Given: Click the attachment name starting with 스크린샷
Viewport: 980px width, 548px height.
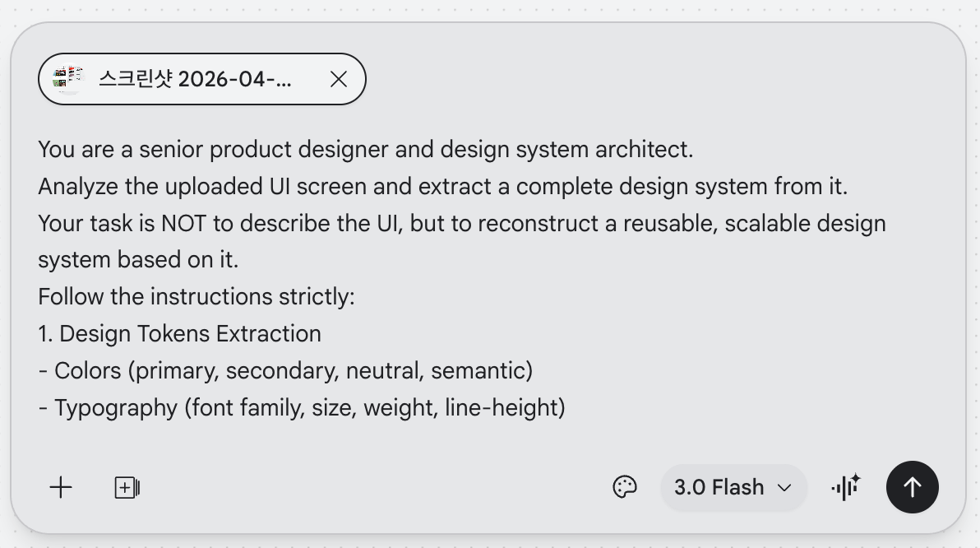Looking at the screenshot, I should pos(194,79).
